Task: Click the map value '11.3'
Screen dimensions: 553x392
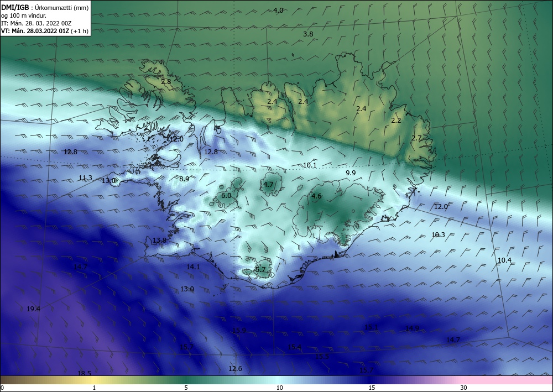Action: [85, 178]
